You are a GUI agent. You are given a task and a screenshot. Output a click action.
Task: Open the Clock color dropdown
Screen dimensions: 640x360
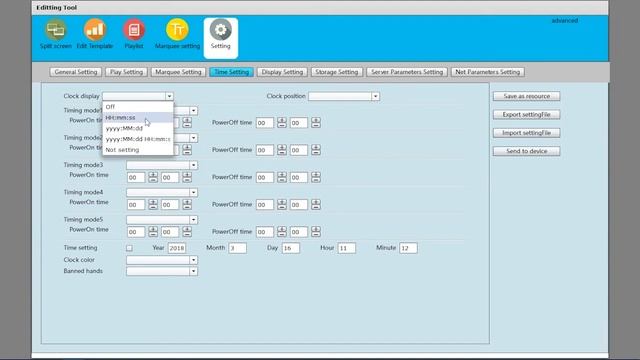click(162, 260)
